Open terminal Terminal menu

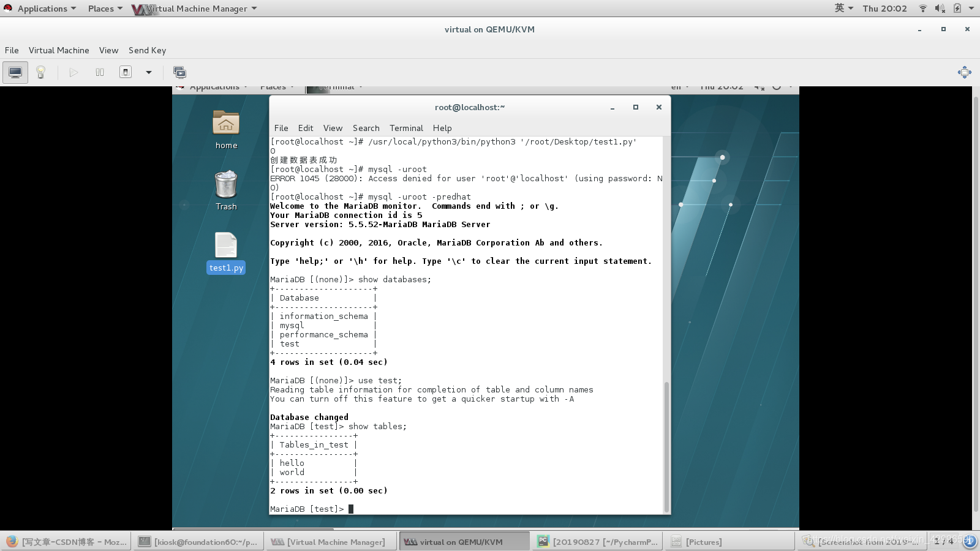tap(406, 128)
